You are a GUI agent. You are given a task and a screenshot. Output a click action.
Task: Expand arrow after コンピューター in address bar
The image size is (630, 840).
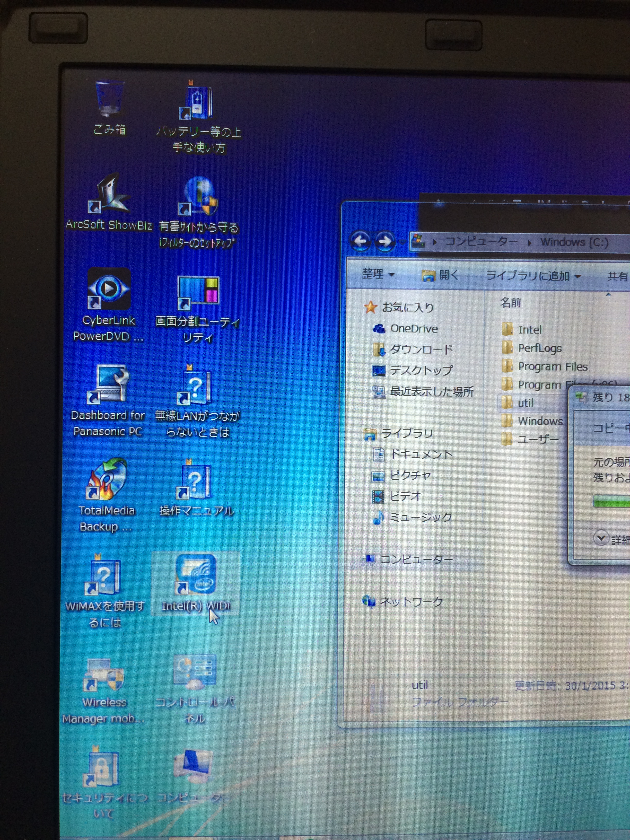coord(529,243)
